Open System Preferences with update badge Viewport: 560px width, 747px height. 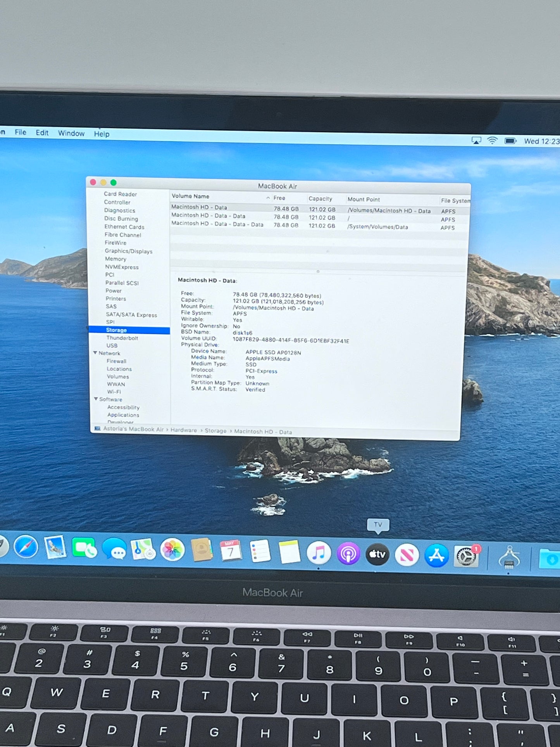(x=467, y=556)
